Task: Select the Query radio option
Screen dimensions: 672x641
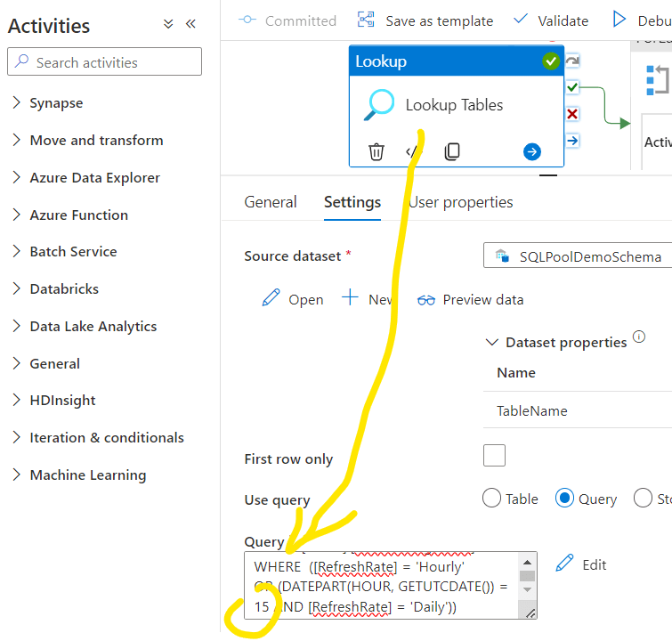Action: 564,499
